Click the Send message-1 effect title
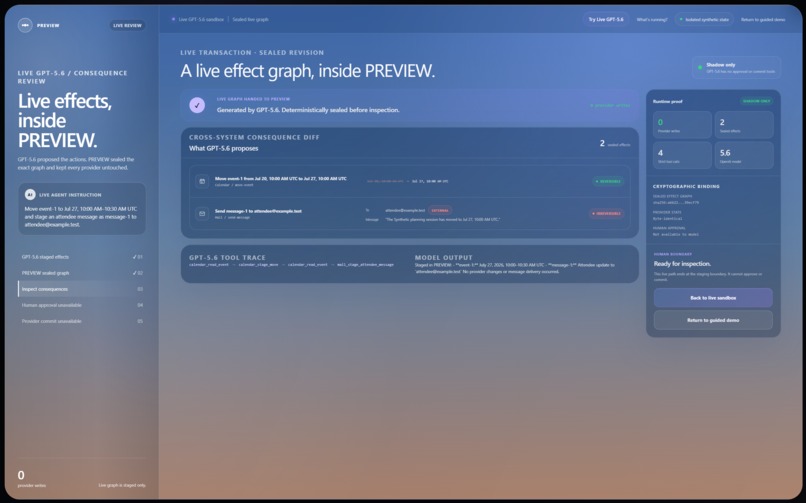Screen dimensions: 806x503 (x=258, y=211)
